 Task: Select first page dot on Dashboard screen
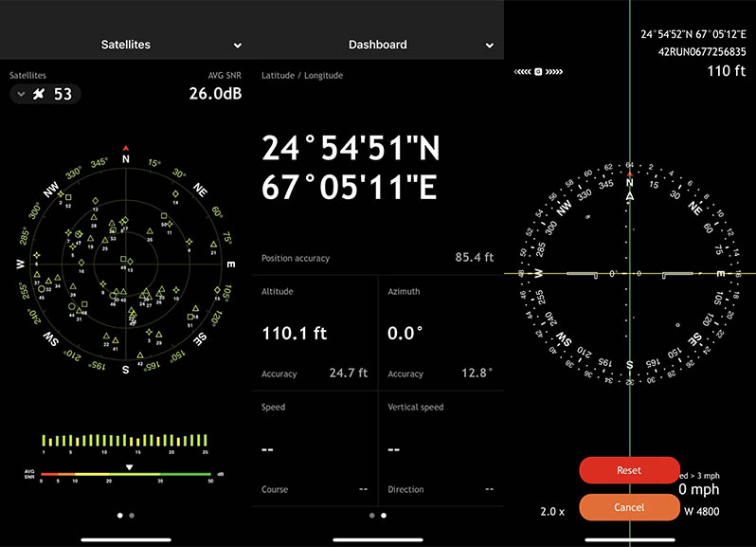point(371,515)
